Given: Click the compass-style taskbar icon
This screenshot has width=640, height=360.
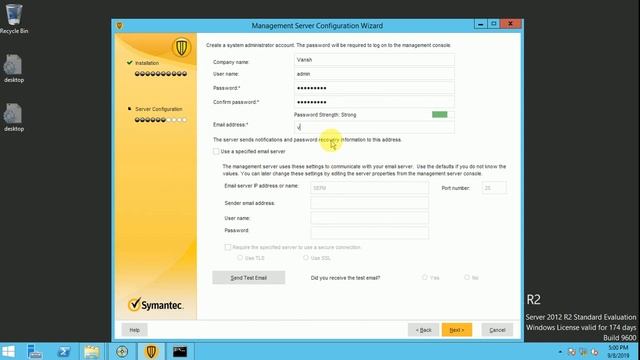Looking at the screenshot, I should (x=122, y=351).
